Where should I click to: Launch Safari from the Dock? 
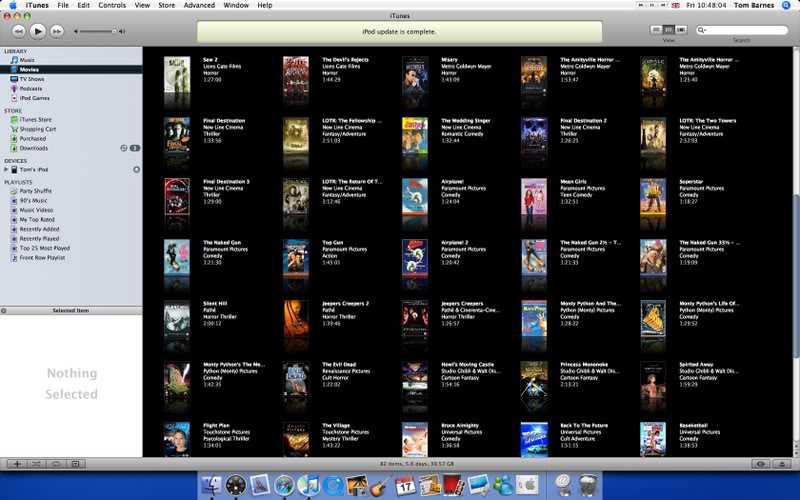pos(284,485)
